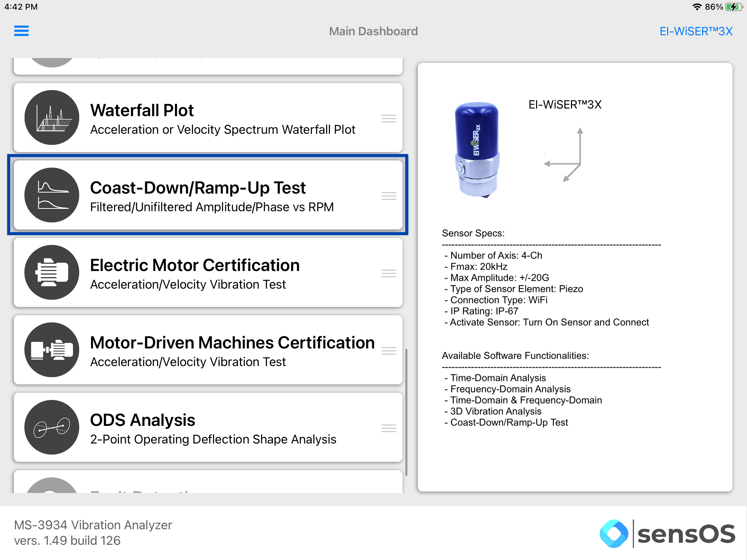Grab Electric Motor Certification reorder handle
Screen dimensions: 747x560
click(389, 273)
